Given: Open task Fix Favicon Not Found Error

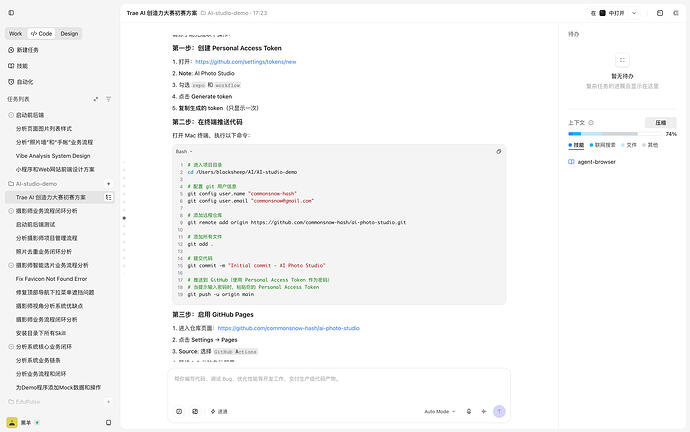Looking at the screenshot, I should pos(51,279).
